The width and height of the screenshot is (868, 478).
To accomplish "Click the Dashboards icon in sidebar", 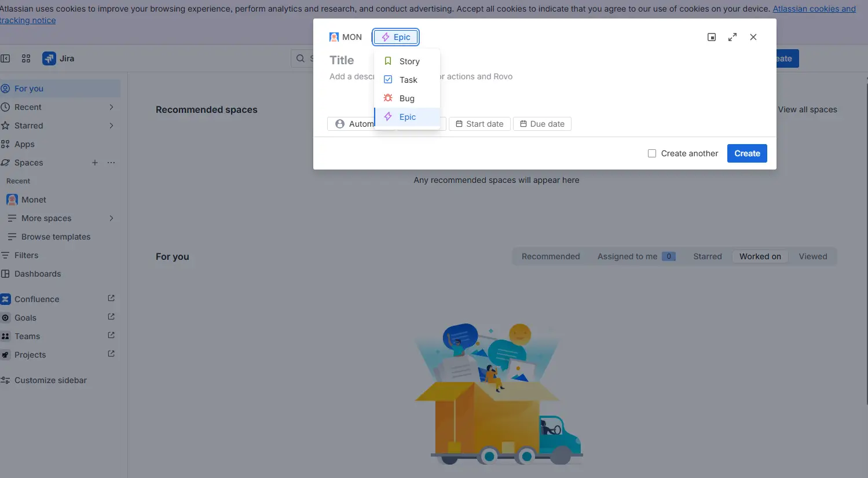I will (6, 274).
